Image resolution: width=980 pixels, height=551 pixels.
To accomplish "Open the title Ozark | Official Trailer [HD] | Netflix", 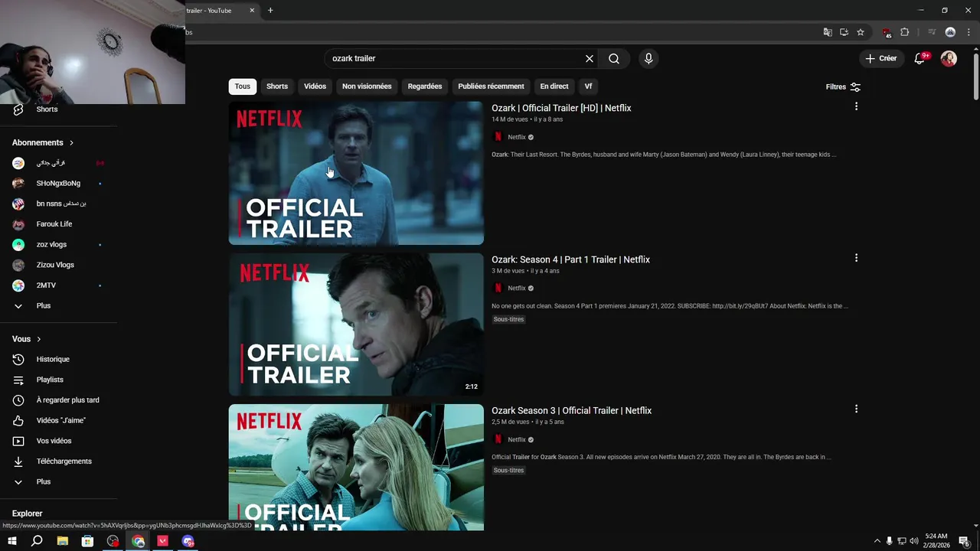I will pos(561,108).
